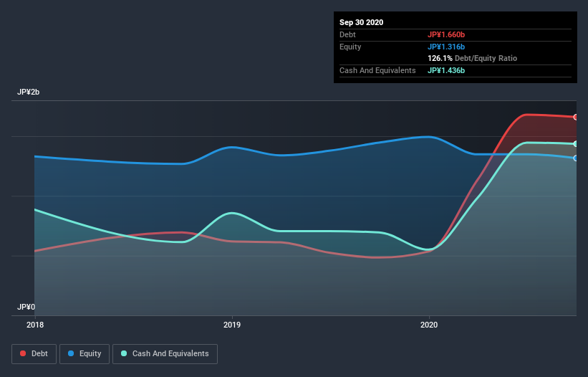This screenshot has height=377, width=588.
Task: Click the 2018 x-axis label
Action: [35, 325]
